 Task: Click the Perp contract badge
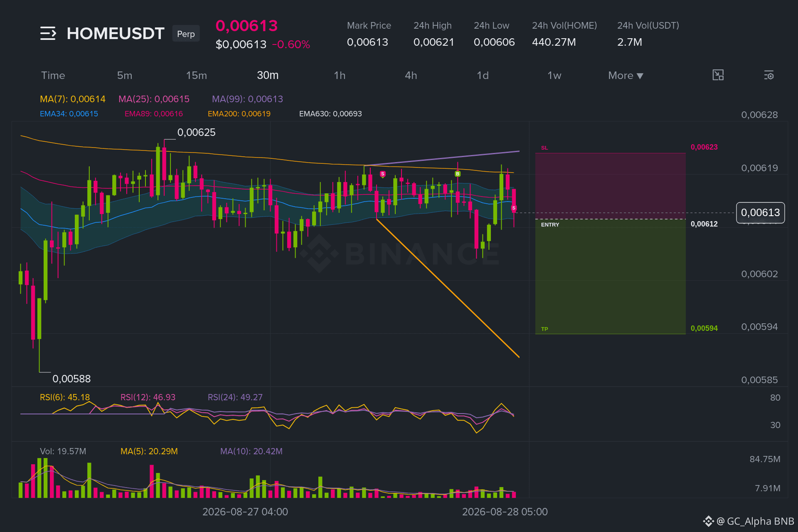(x=186, y=34)
